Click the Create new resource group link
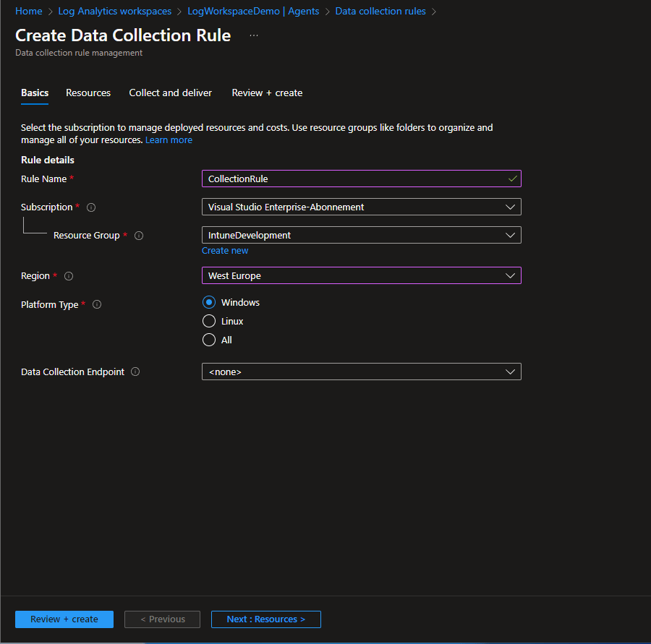Viewport: 651px width, 644px height. (225, 251)
